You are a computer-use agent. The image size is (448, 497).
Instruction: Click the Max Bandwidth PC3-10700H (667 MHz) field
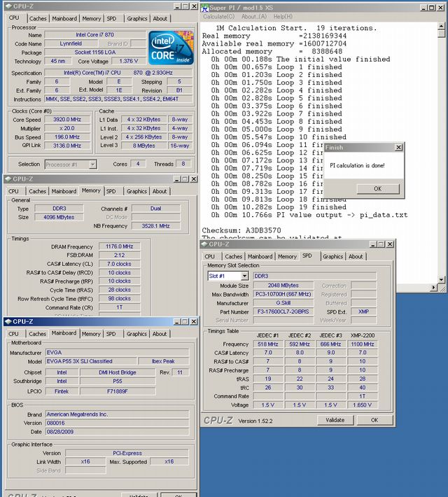click(283, 294)
